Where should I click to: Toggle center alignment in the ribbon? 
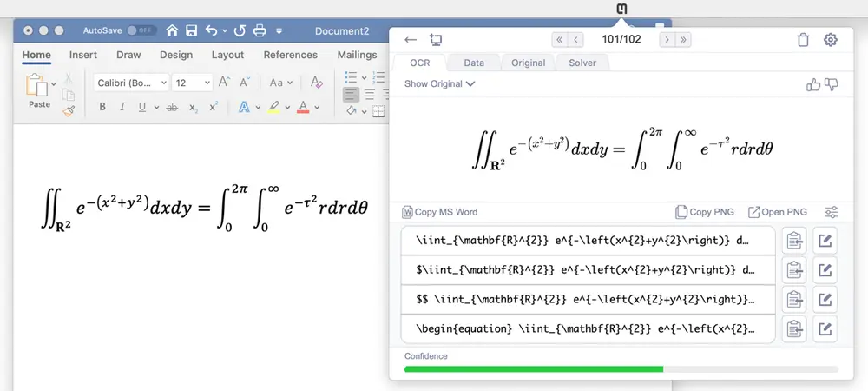pos(370,94)
